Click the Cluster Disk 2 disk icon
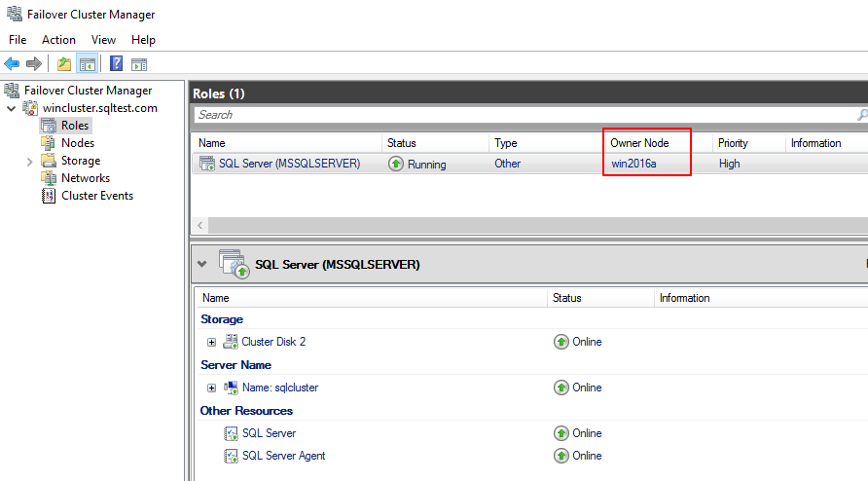Screen dimensions: 868x481 click(x=231, y=342)
